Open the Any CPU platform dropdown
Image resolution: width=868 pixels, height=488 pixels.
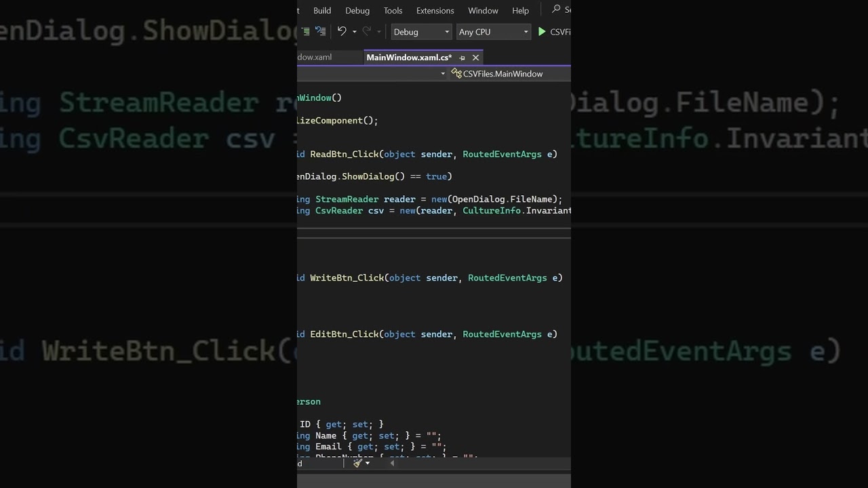pyautogui.click(x=493, y=32)
